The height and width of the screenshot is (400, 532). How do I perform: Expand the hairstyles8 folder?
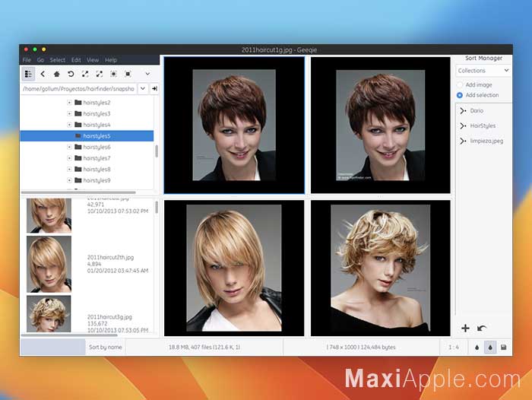pyautogui.click(x=69, y=169)
